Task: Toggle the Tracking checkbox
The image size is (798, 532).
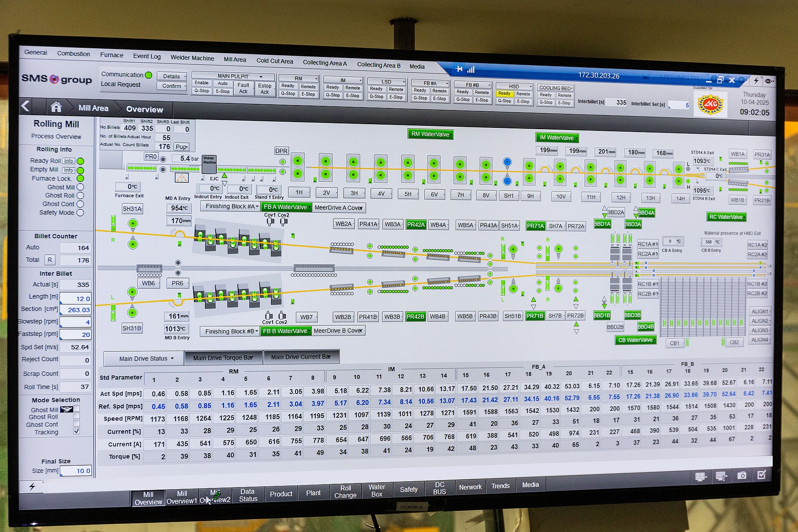Action: point(76,431)
